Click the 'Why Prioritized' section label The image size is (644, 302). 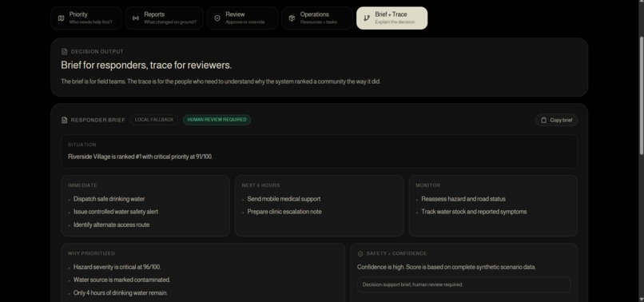click(91, 253)
